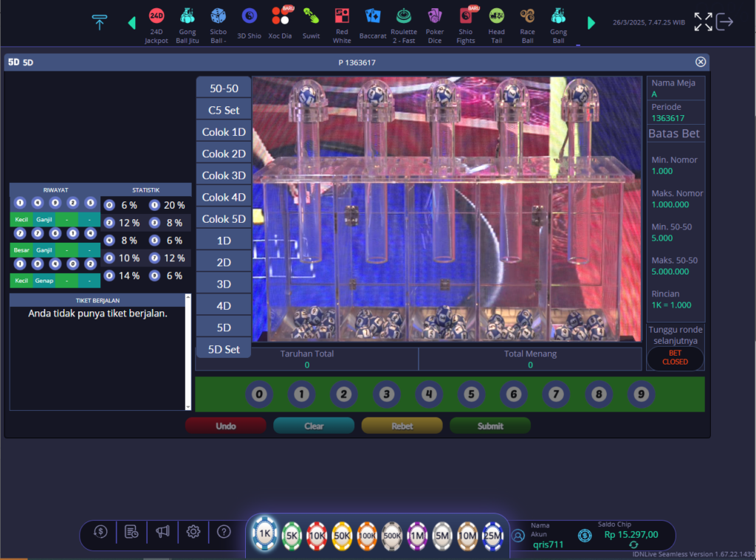Select the 50K chip
The height and width of the screenshot is (560, 756).
click(x=342, y=535)
